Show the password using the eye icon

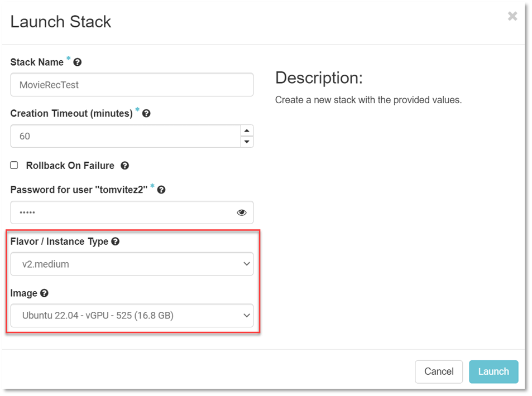click(242, 213)
